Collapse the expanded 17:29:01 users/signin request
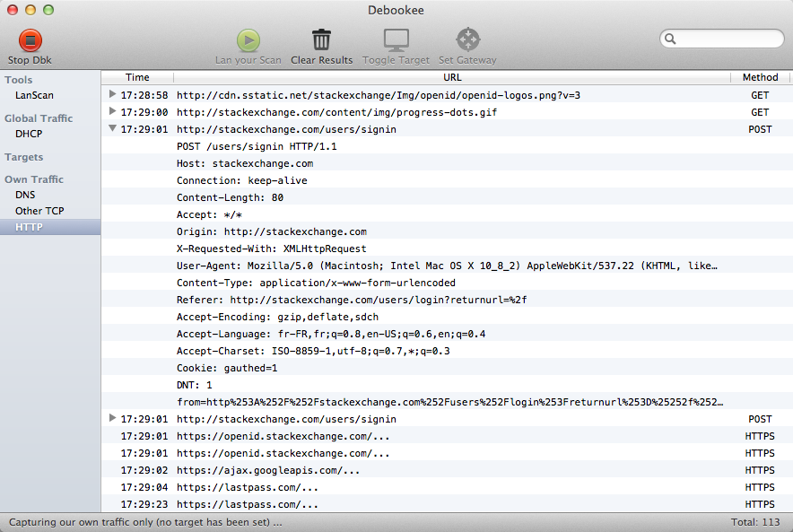Viewport: 793px width, 532px height. [x=112, y=129]
